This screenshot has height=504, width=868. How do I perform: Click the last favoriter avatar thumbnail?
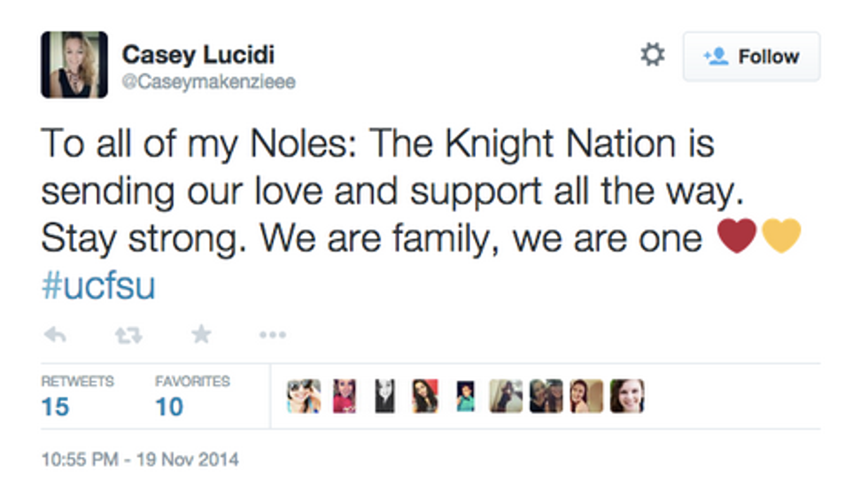coord(627,397)
